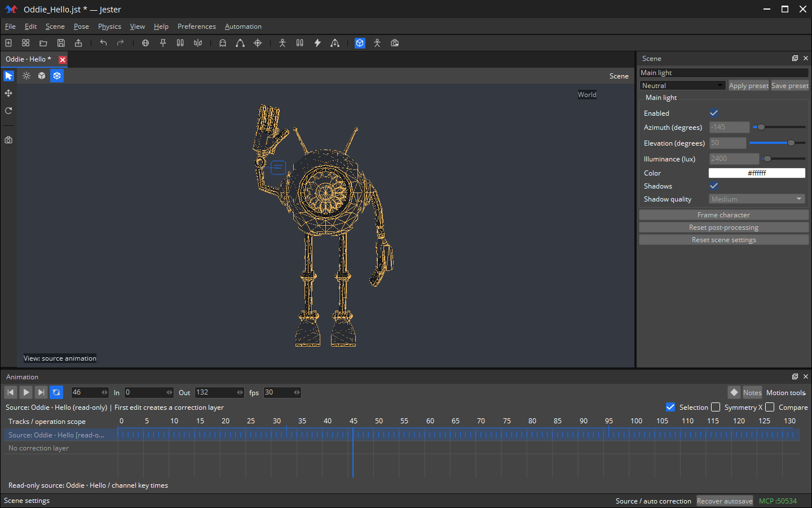Expand the Motion tools dropdown
Image resolution: width=812 pixels, height=508 pixels.
click(x=786, y=392)
